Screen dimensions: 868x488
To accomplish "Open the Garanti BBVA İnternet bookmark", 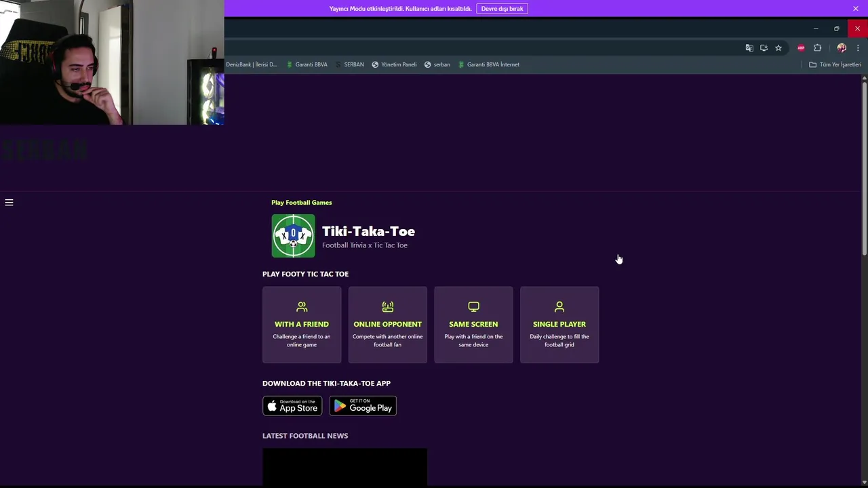I will tap(489, 64).
